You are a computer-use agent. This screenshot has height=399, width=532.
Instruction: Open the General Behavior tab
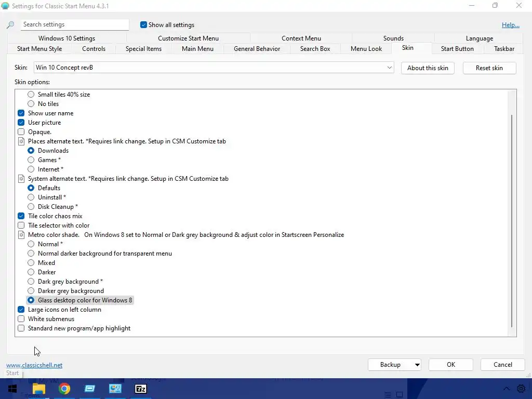(x=257, y=48)
